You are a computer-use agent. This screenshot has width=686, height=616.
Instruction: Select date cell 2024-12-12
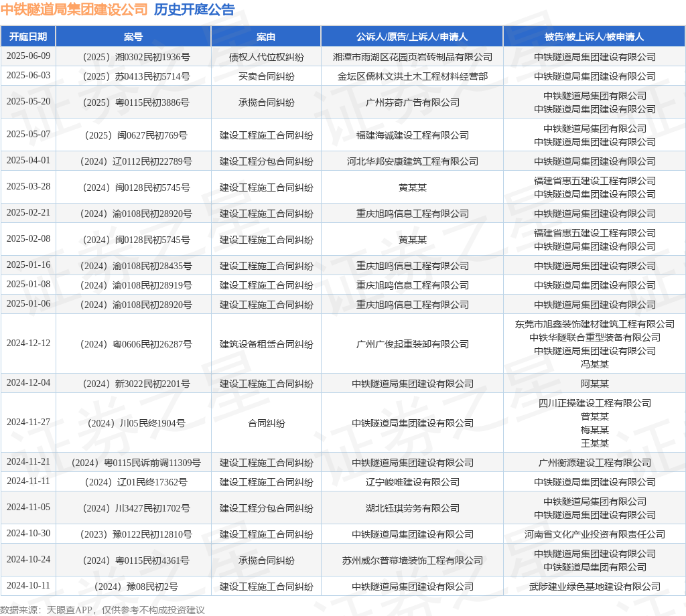[x=28, y=343]
